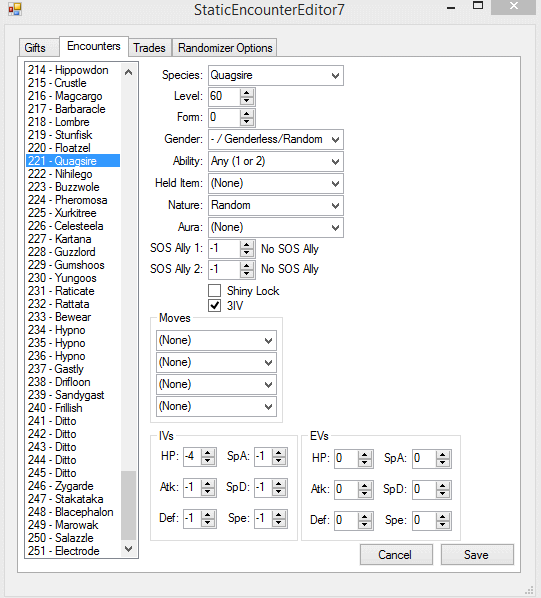Increase SOS Ally 1 with up arrow

coord(247,245)
